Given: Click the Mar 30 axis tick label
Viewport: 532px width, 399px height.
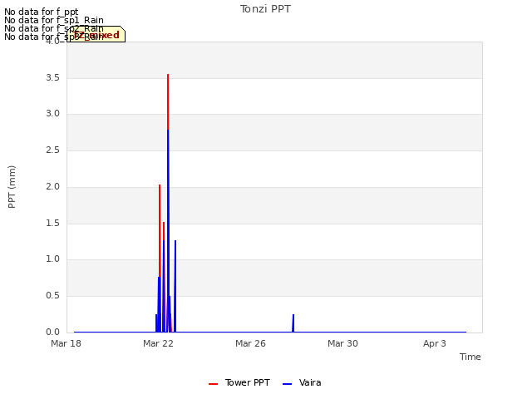Looking at the screenshot, I should [342, 343].
